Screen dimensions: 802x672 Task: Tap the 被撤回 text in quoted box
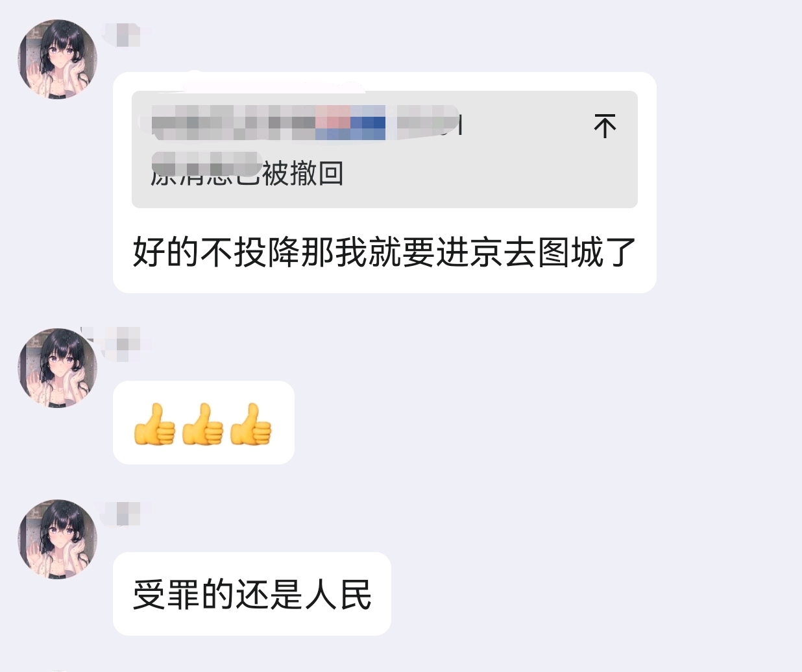(x=303, y=173)
